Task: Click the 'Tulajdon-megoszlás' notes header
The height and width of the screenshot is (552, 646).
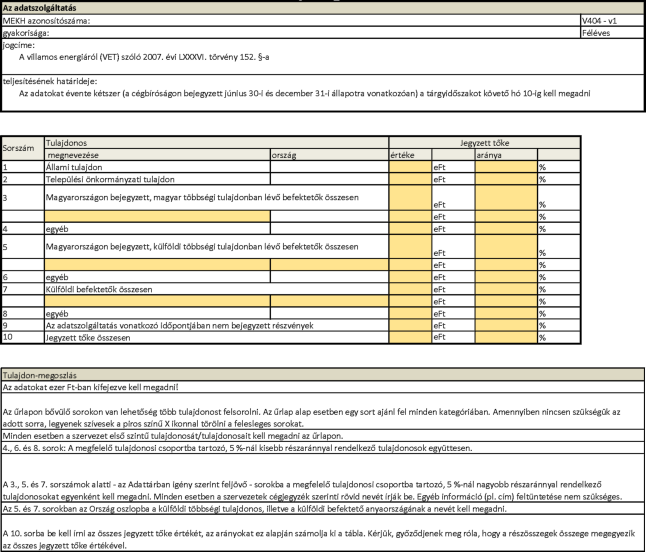Action: (322, 375)
